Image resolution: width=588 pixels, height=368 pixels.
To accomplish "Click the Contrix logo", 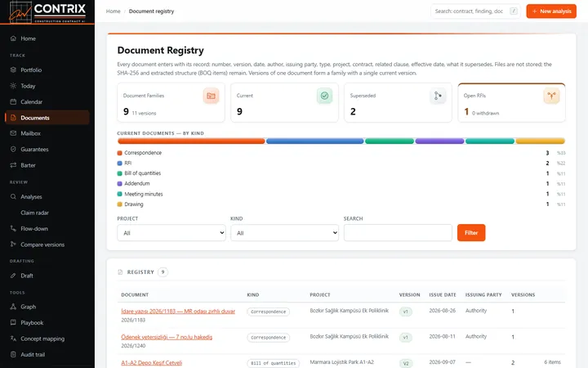I will [47, 12].
